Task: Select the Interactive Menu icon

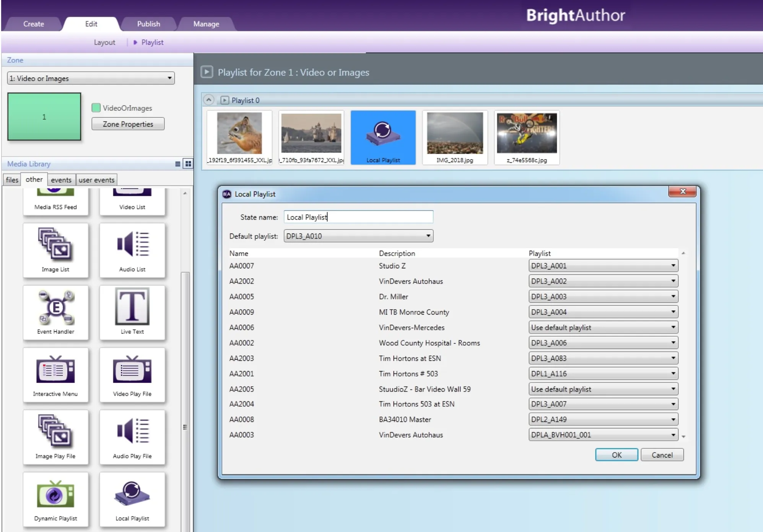Action: [x=55, y=375]
